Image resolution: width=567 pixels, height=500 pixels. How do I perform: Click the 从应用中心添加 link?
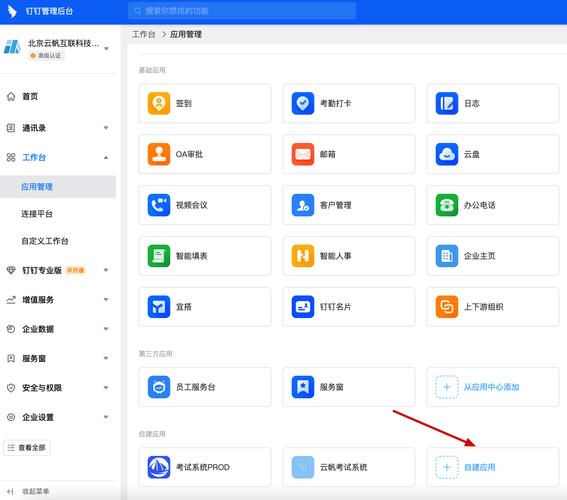click(x=491, y=387)
